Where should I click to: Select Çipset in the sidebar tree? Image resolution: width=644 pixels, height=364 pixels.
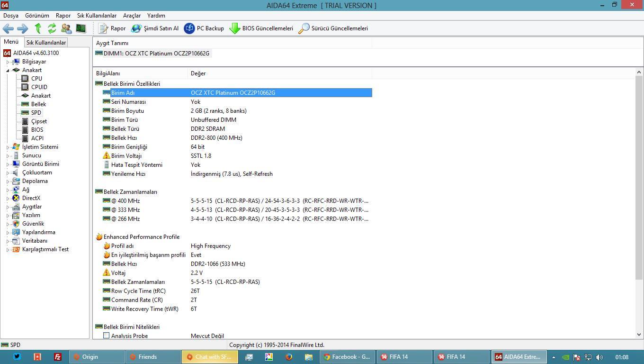[x=39, y=121]
